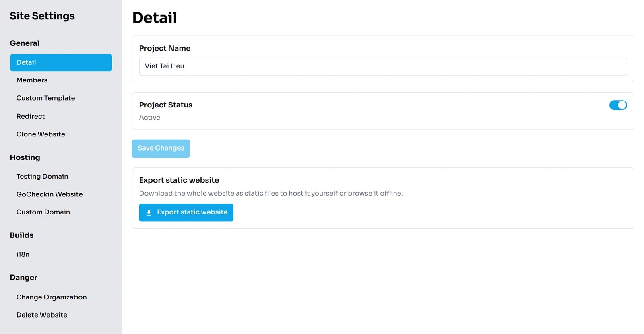Click the Project Name label

(x=165, y=48)
